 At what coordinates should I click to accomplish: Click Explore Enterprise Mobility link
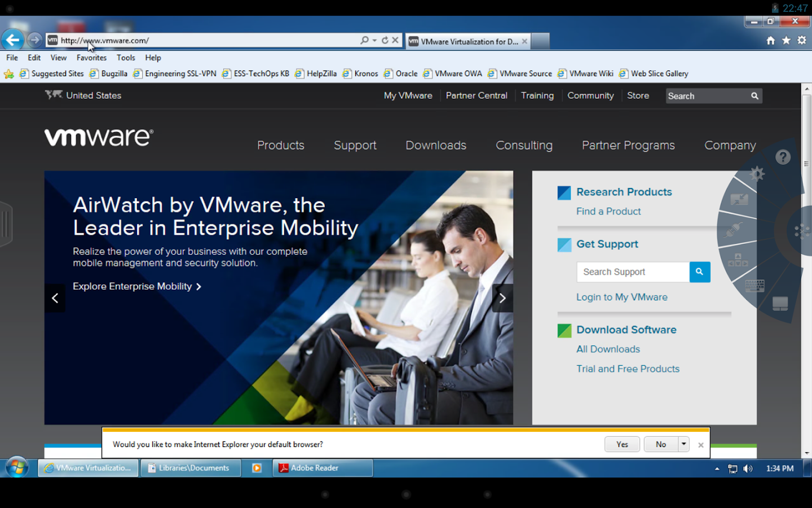click(137, 286)
